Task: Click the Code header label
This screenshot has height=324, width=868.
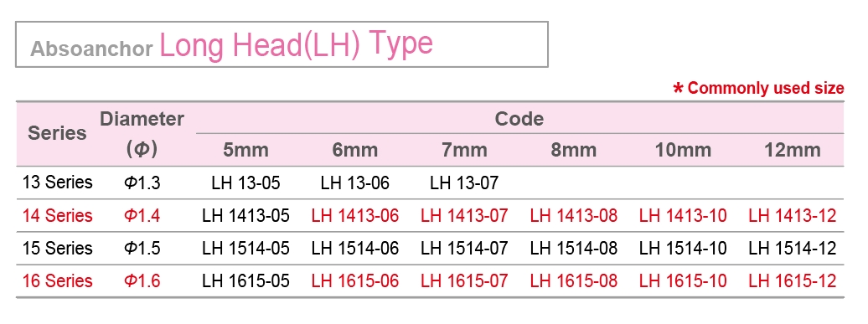Action: 519,119
